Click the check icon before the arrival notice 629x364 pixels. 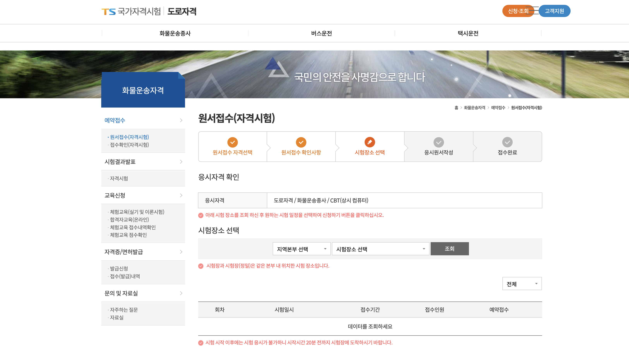pos(201,343)
